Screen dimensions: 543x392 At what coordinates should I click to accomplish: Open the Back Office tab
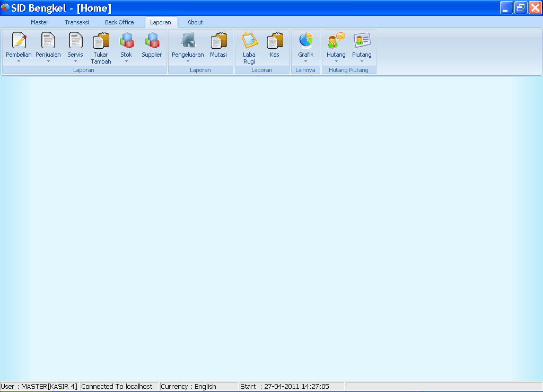click(119, 22)
